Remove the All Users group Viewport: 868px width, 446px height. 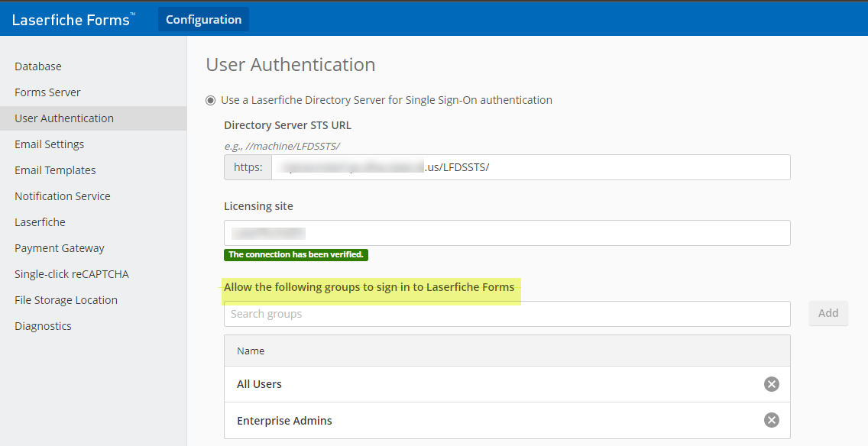(x=771, y=384)
